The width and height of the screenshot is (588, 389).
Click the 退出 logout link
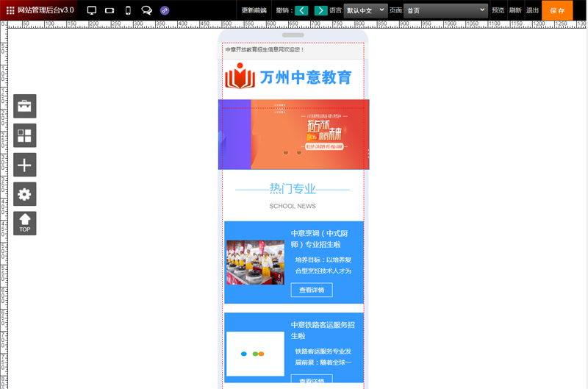pos(532,10)
